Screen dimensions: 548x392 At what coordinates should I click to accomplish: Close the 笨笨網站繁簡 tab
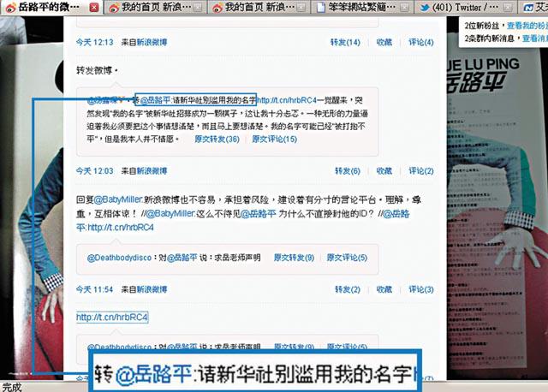(404, 8)
